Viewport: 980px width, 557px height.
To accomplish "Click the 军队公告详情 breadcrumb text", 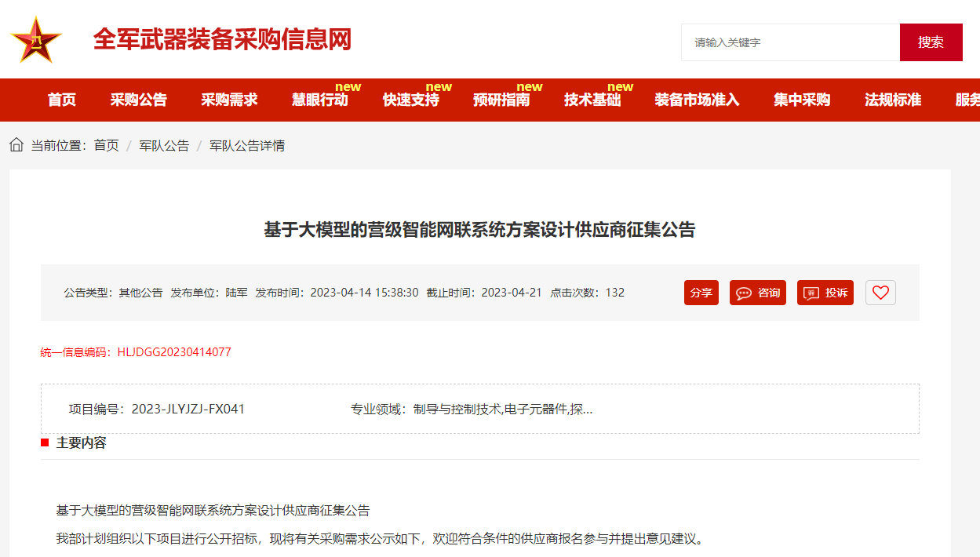I will (x=247, y=145).
